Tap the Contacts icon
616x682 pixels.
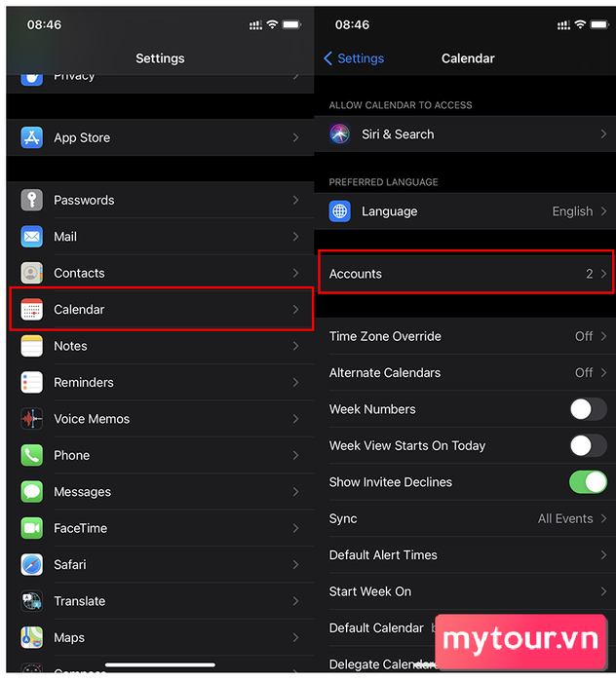(x=32, y=273)
